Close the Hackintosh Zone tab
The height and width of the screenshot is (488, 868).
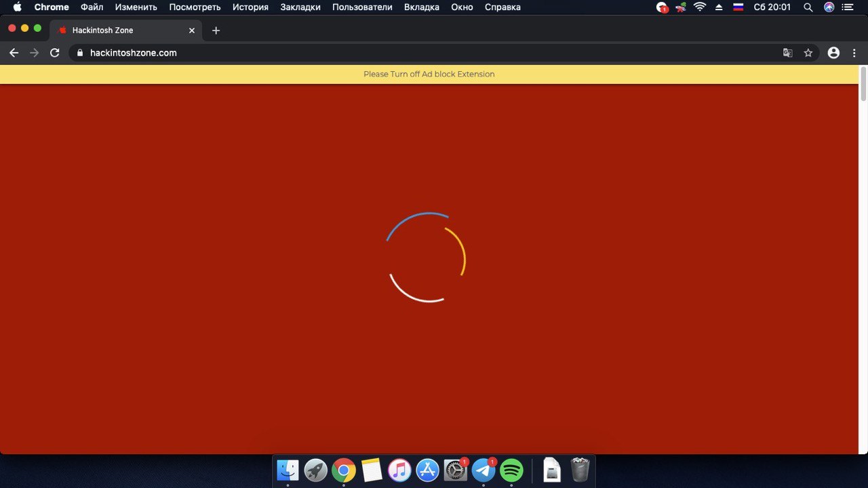click(192, 30)
